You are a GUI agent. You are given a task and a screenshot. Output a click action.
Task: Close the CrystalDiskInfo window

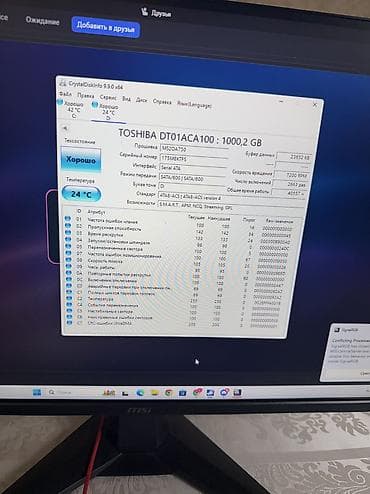click(x=314, y=105)
